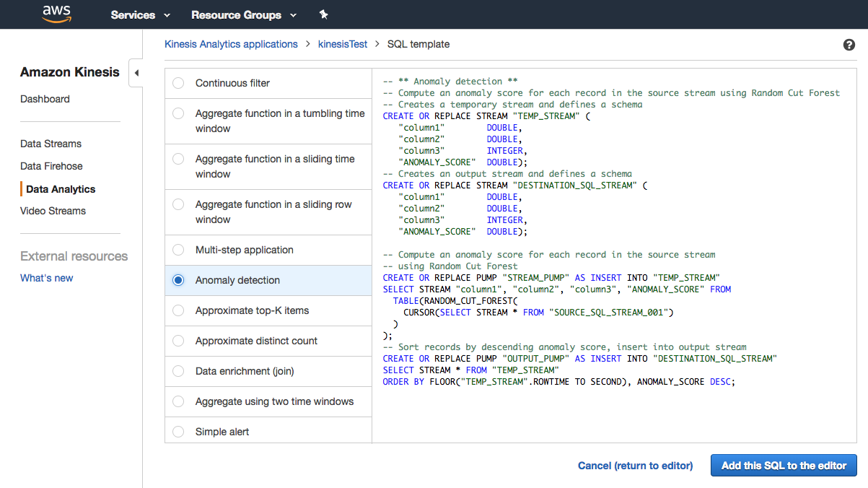Click the TABLE(RANDOM_CUT_FOREST( line

[456, 301]
